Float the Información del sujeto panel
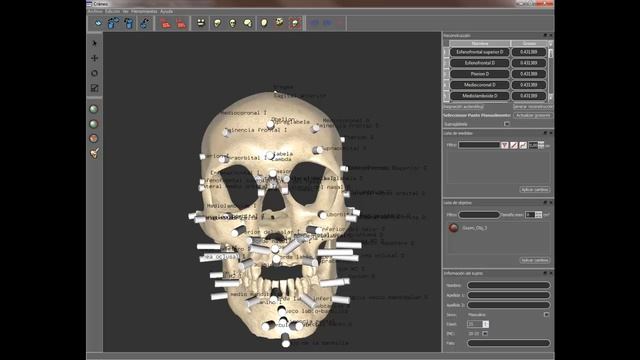This screenshot has width=640, height=360. pyautogui.click(x=545, y=273)
